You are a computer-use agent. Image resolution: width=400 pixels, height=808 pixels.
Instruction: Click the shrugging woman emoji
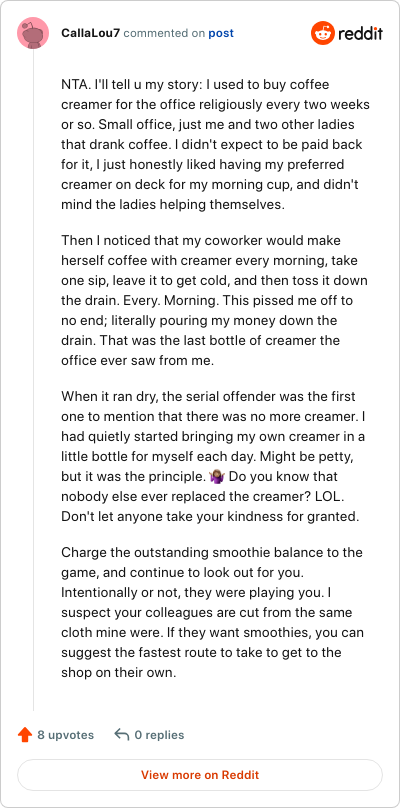click(x=217, y=477)
